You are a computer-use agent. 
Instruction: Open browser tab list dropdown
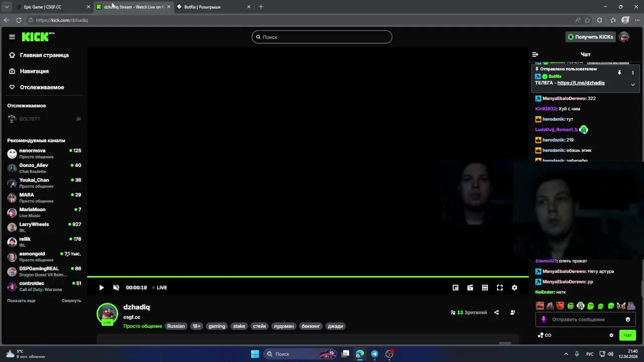[x=7, y=7]
